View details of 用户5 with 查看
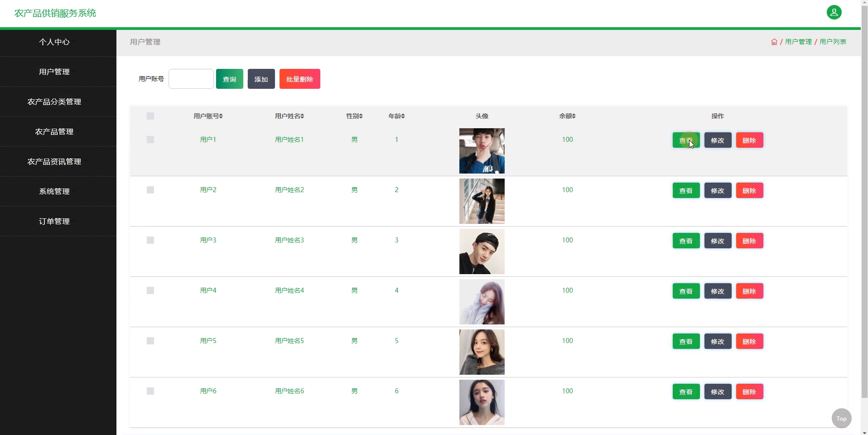The width and height of the screenshot is (868, 435). (x=686, y=341)
